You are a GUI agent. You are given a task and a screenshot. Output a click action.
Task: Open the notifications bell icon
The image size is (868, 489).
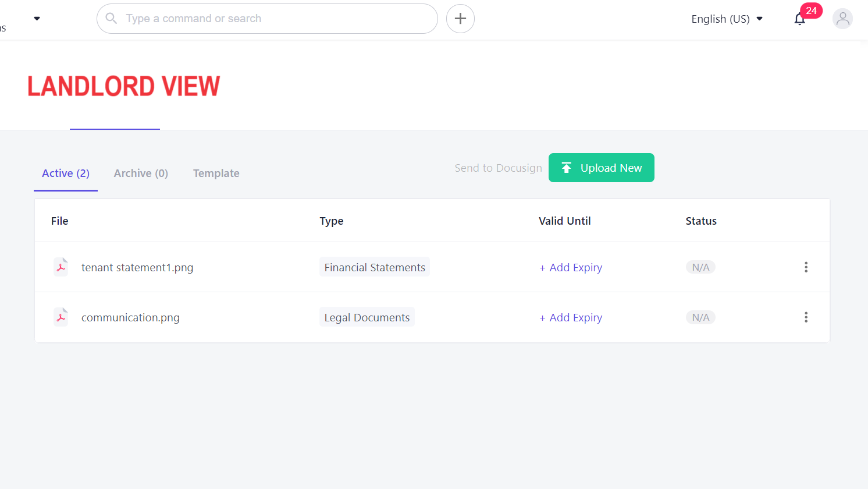pos(800,19)
